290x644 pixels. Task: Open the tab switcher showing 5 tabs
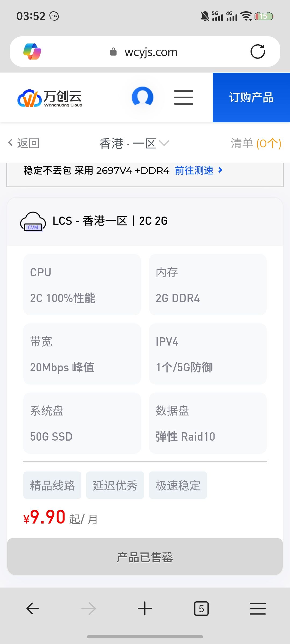click(201, 608)
